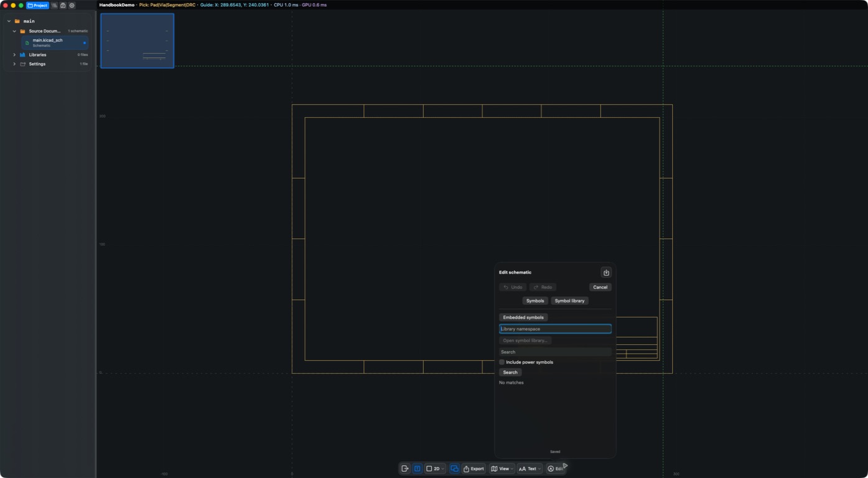Click the list outline icon beside Project
This screenshot has width=868, height=478.
(54, 6)
